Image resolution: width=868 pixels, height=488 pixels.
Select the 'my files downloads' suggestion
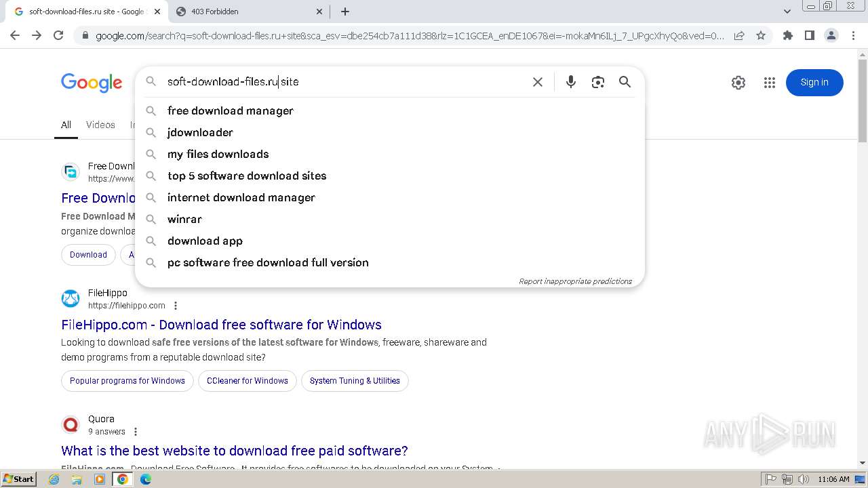pos(390,154)
